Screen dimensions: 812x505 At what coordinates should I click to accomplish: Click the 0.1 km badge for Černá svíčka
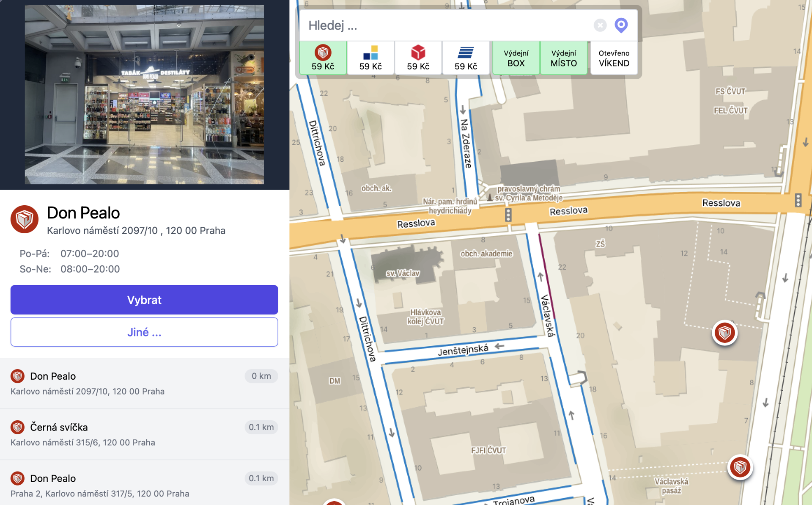click(x=261, y=427)
